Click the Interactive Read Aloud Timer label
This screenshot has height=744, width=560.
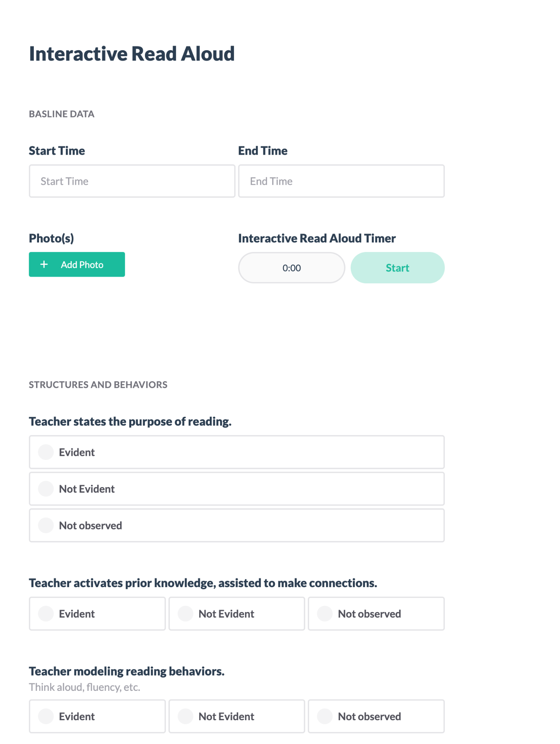[317, 238]
